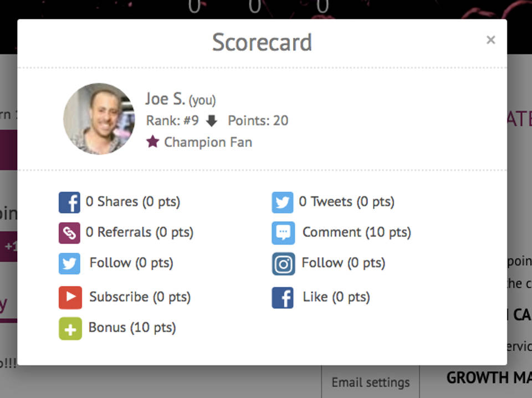Click the "0 Referrals (0 pts)" text

point(140,232)
